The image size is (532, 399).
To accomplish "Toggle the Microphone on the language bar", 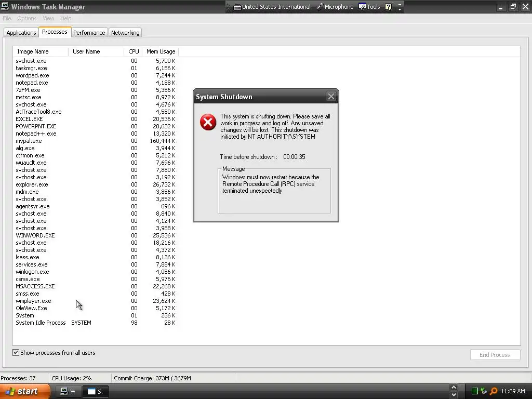I will (x=335, y=7).
